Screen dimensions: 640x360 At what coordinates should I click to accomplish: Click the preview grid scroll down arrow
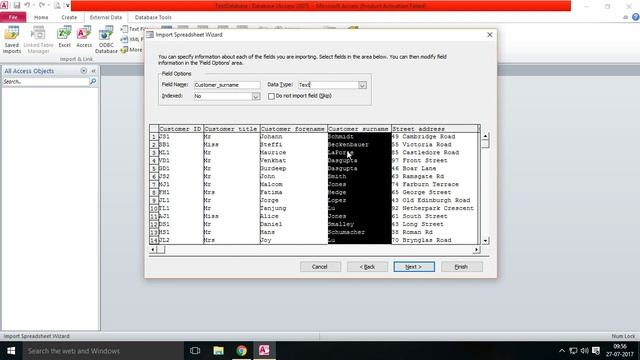(485, 241)
